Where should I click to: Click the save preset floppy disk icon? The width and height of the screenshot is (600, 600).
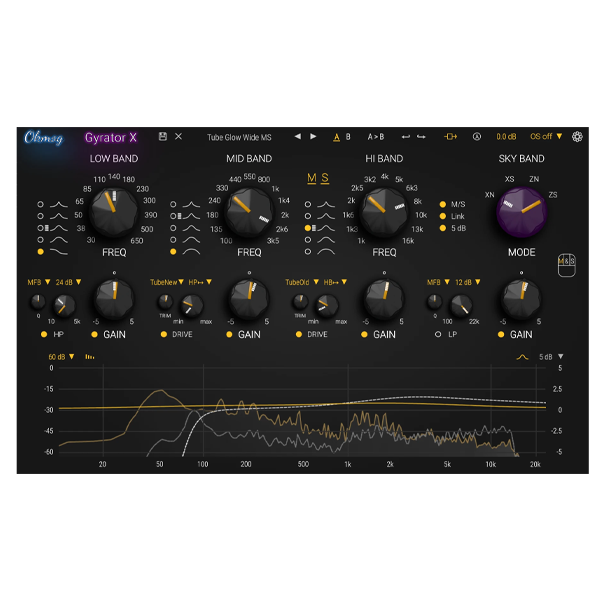163,136
